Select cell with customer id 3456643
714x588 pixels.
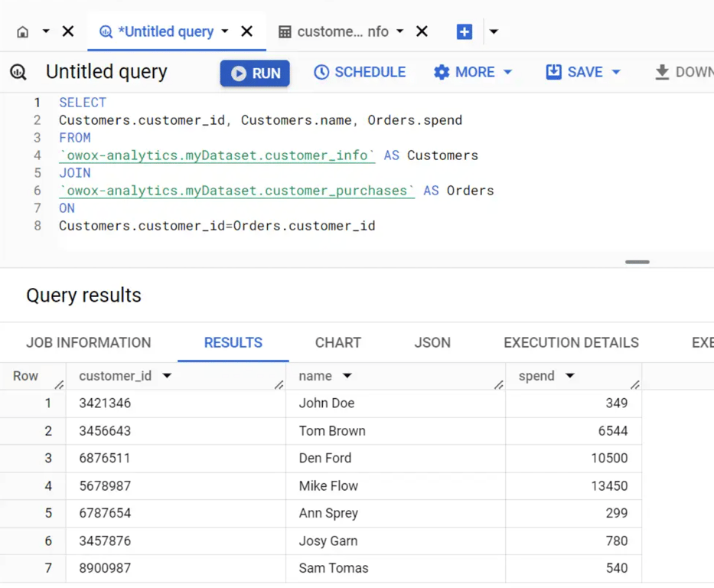click(176, 431)
